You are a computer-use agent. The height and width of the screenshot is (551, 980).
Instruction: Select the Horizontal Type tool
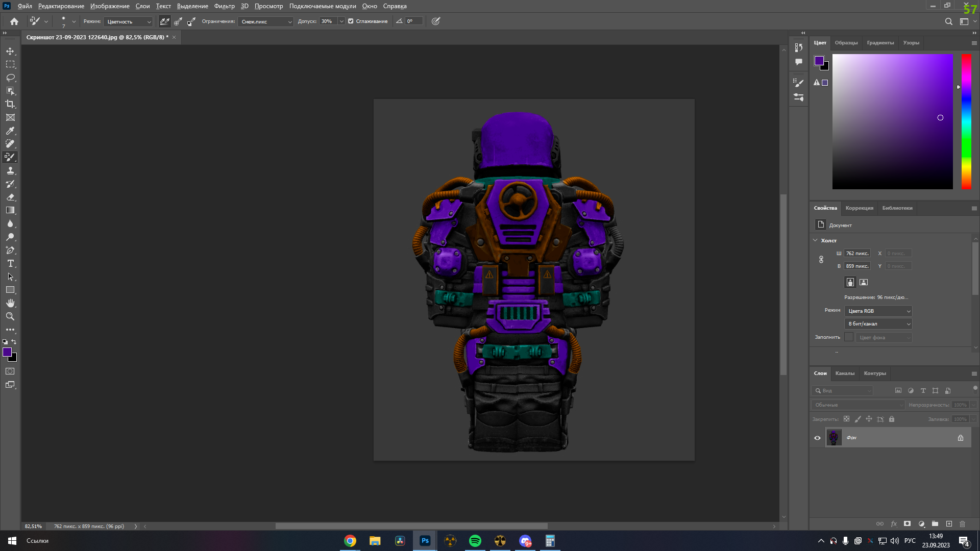(10, 263)
